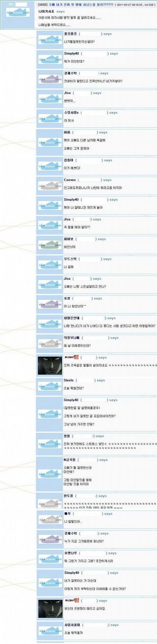Click the dark anime avatar above Steelo's comment

pos(50,366)
